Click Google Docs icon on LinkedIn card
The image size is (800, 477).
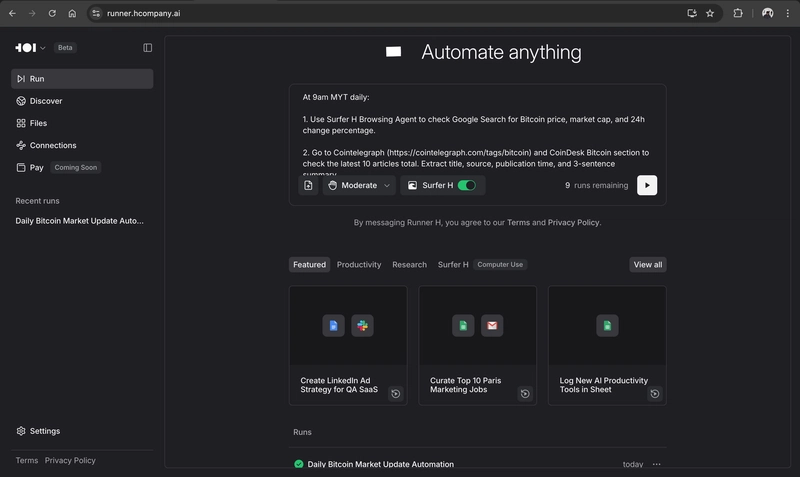[x=333, y=325]
